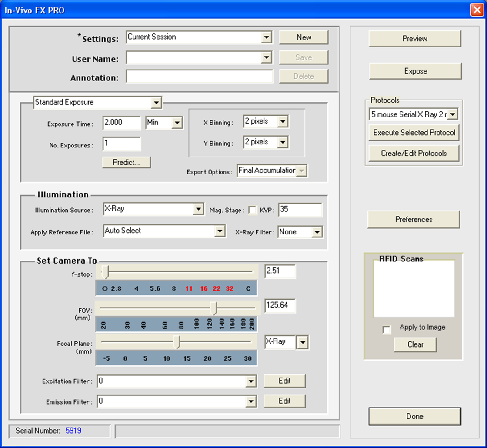Open Create/Edit Protocols
Screen dimensions: 487x448
[414, 153]
